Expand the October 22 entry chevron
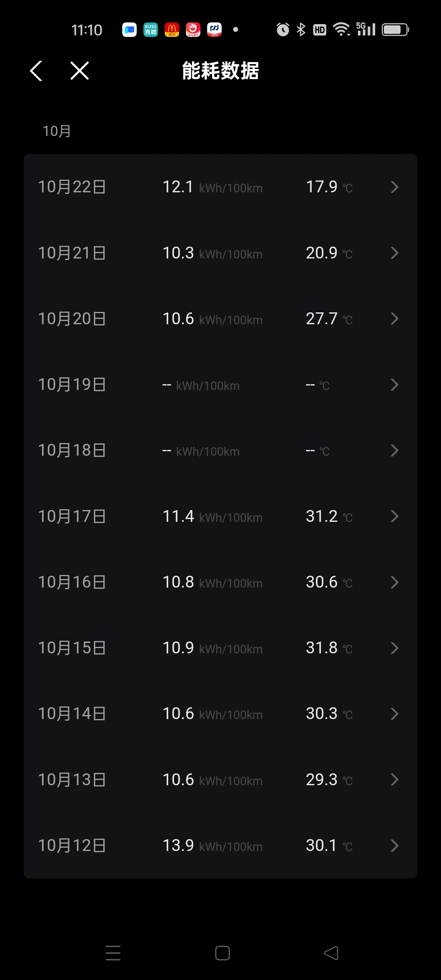Screen dimensions: 441x980 pyautogui.click(x=394, y=187)
